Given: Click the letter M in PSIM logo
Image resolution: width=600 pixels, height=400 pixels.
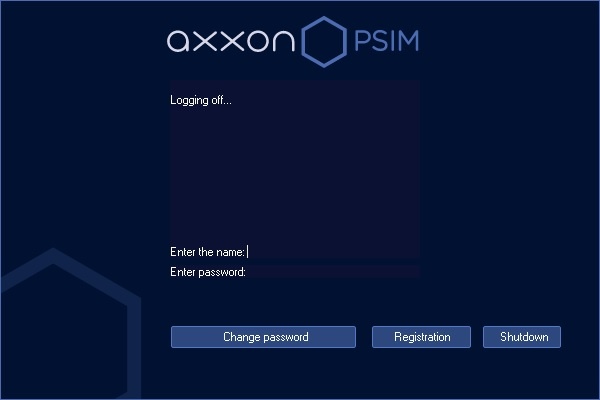Looking at the screenshot, I should [x=409, y=41].
